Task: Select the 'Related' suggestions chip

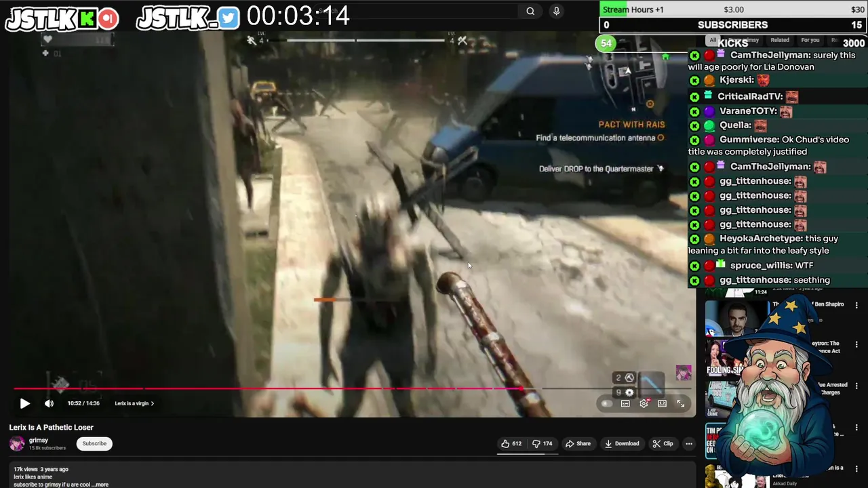Action: (779, 40)
